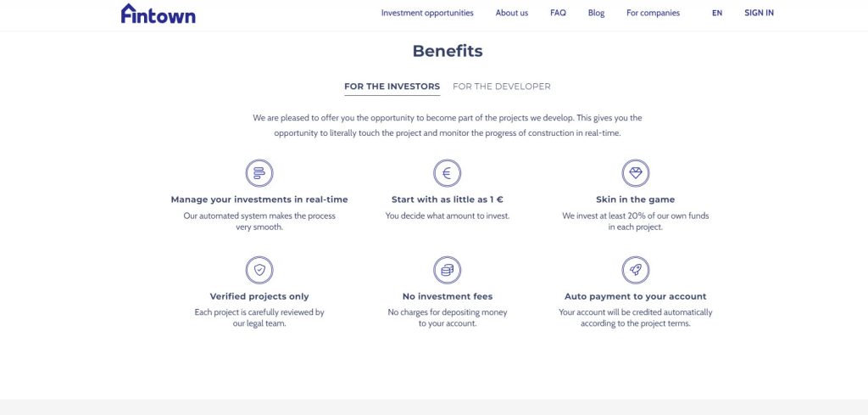Visit the Blog link
This screenshot has width=868, height=415.
[x=596, y=13]
